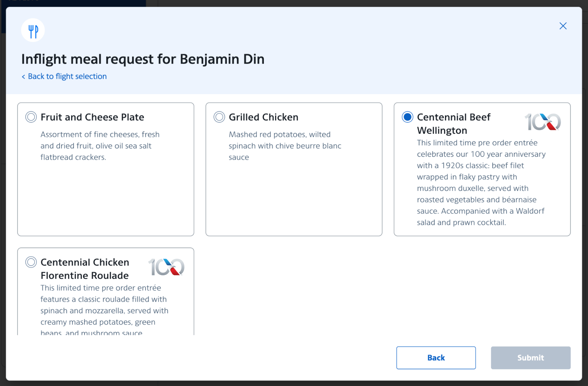Screen dimensions: 588x386
Task: Open Back to flight selection
Action: (x=67, y=76)
